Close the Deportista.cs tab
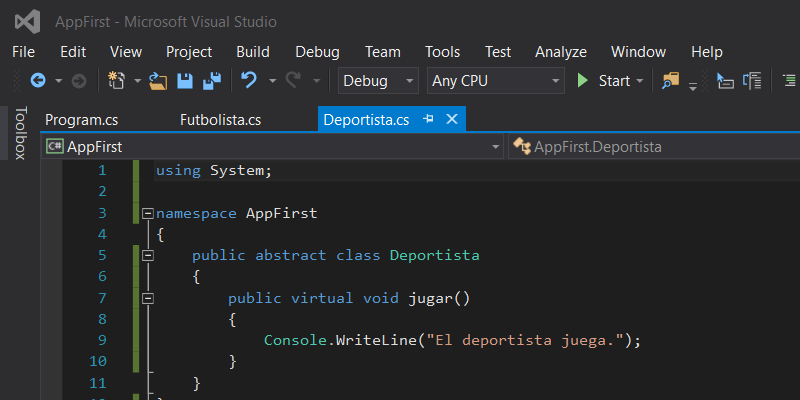This screenshot has width=800, height=400. (x=451, y=119)
